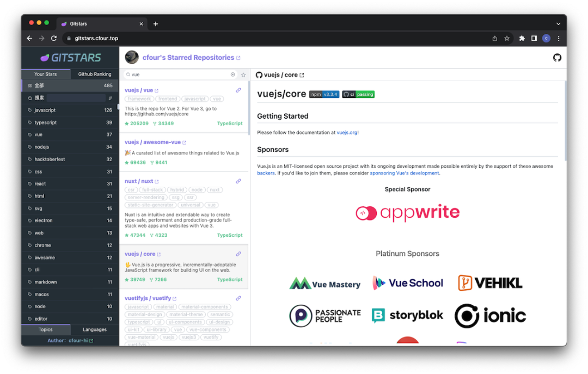
Task: Open external link icon after cfour's Starred Repositories
Action: 238,58
